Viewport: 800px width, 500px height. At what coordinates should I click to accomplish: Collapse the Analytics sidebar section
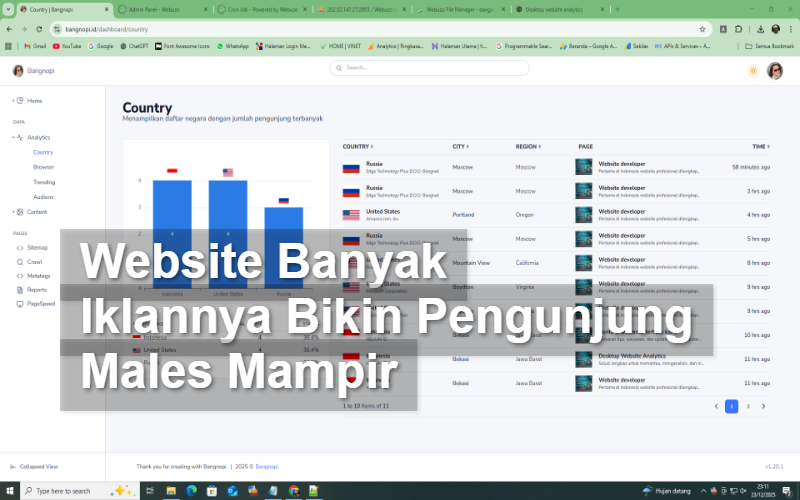point(13,137)
